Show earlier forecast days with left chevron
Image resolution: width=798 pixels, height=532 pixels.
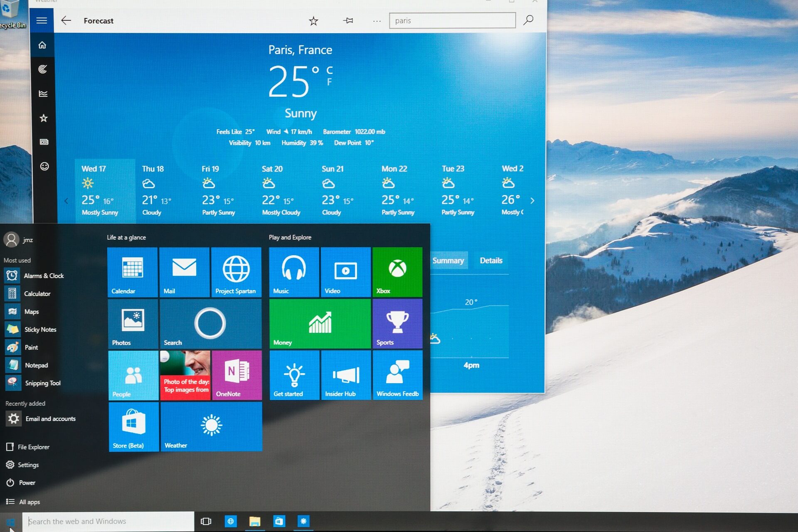66,201
